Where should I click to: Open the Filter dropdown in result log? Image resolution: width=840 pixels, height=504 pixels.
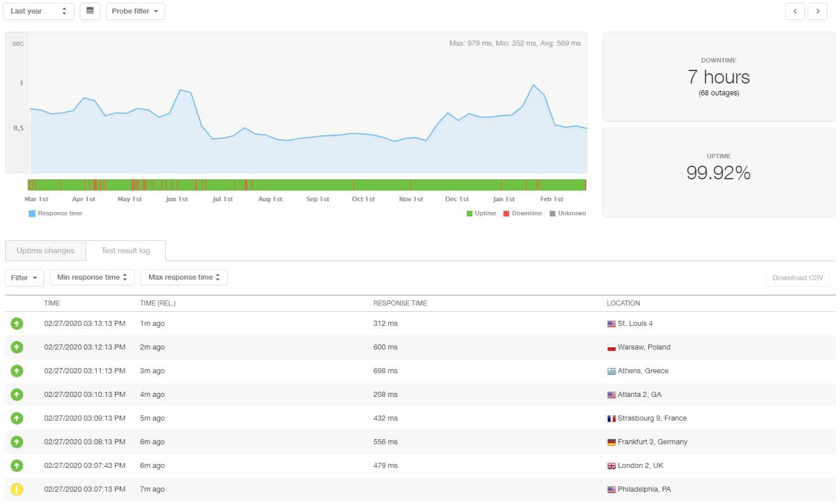click(x=24, y=277)
